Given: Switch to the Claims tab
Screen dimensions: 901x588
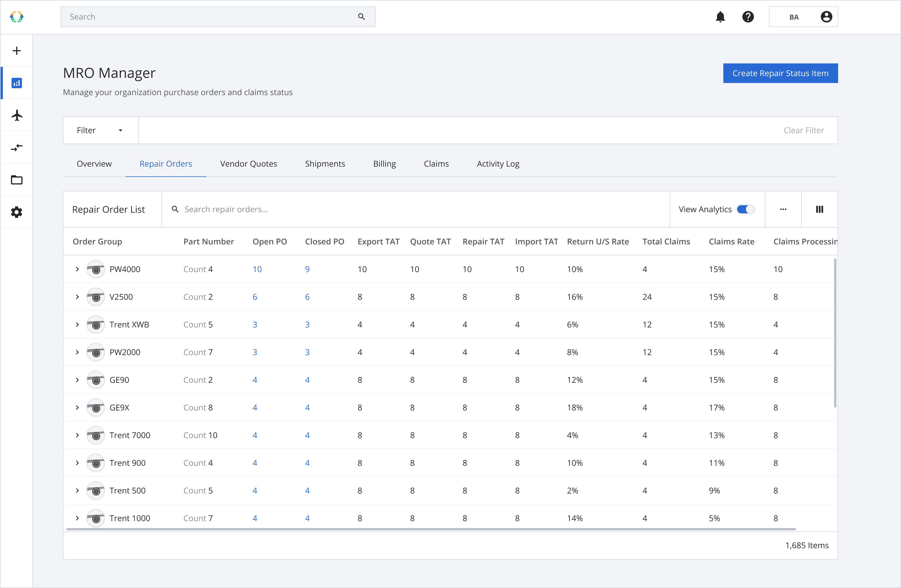Looking at the screenshot, I should 436,163.
